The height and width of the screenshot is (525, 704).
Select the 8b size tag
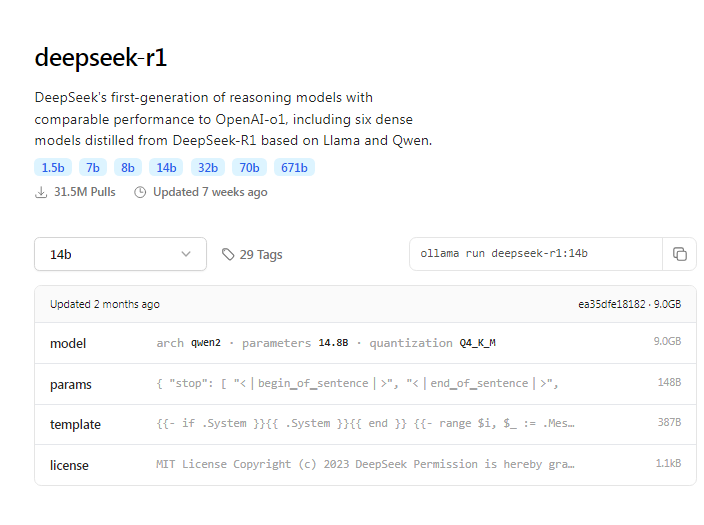pyautogui.click(x=128, y=168)
